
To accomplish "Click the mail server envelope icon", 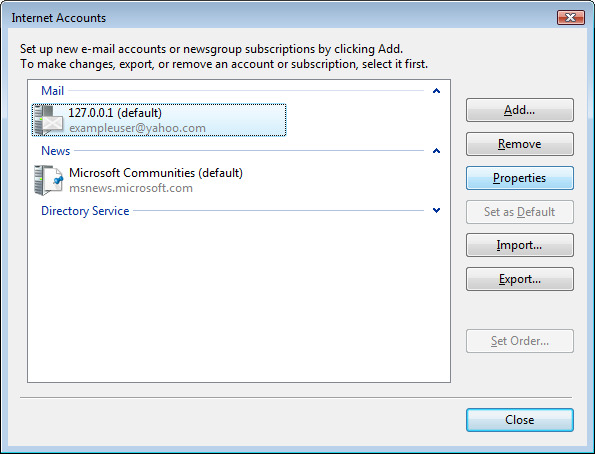I will click(x=48, y=120).
